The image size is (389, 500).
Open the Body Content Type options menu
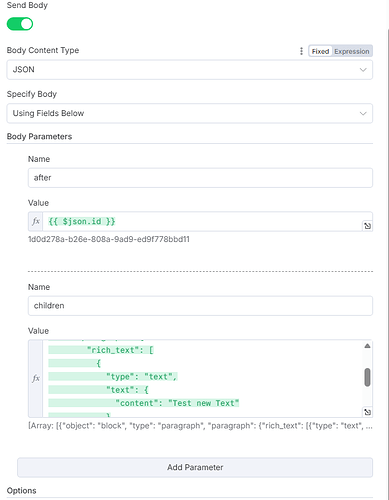point(301,51)
